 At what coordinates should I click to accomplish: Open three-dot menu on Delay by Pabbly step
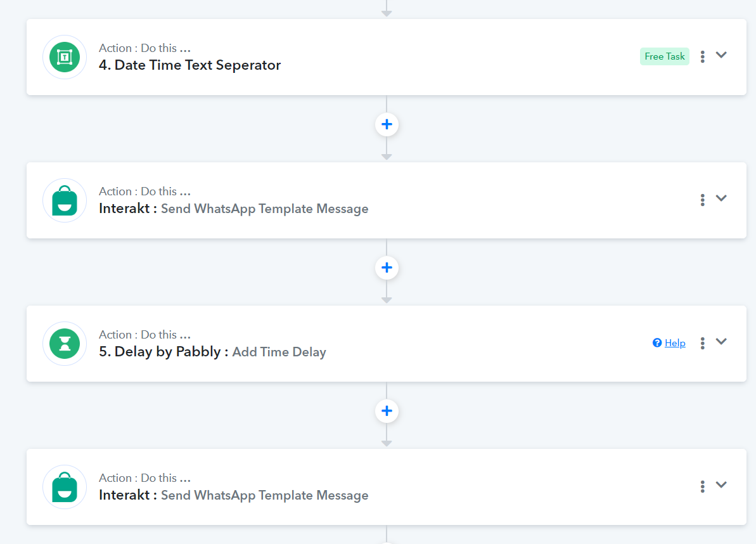[x=703, y=343]
